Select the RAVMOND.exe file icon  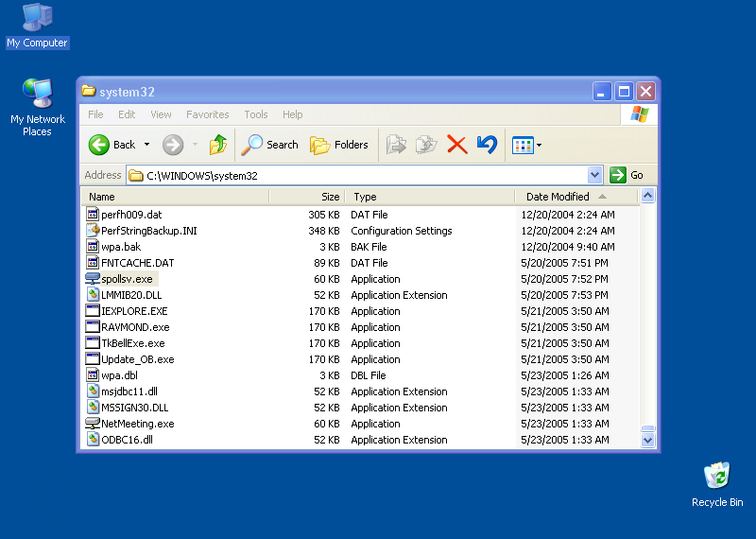tap(93, 326)
